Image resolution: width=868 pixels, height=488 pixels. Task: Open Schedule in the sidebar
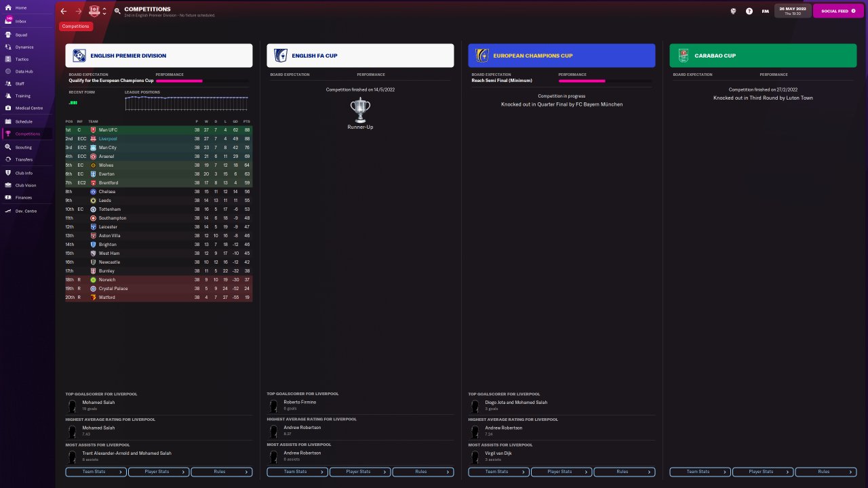point(26,121)
